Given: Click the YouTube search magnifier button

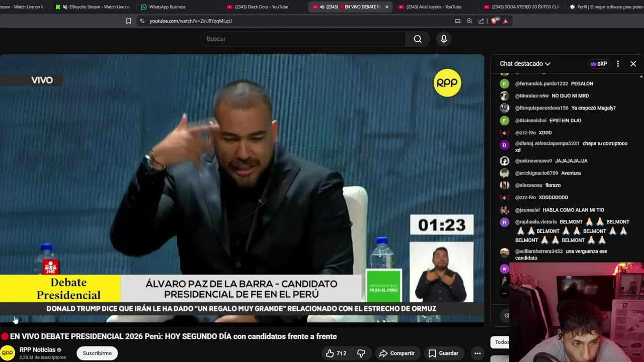Looking at the screenshot, I should coord(418,39).
